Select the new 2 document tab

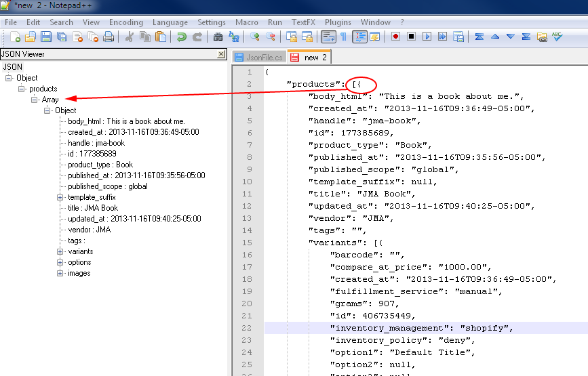tap(309, 58)
